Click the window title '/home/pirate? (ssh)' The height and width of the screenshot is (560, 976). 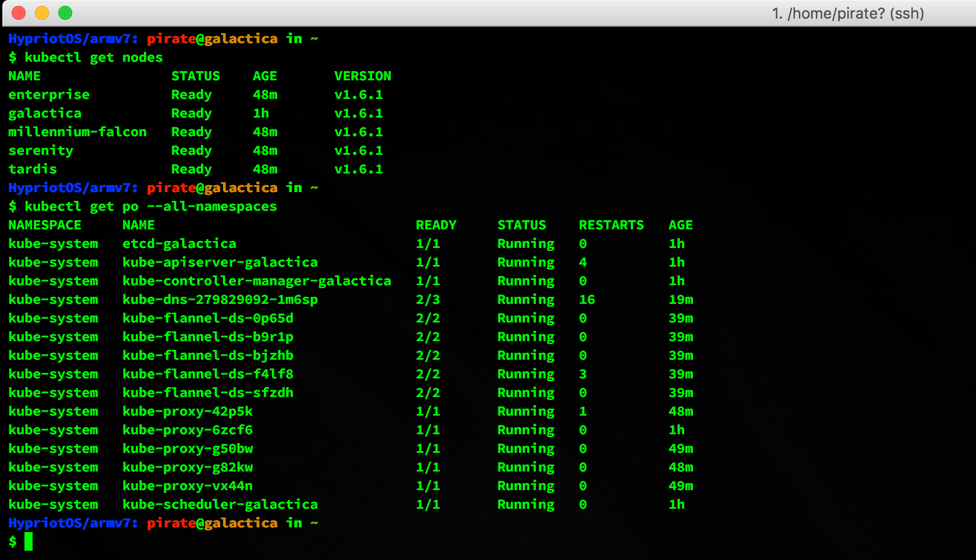tap(855, 13)
